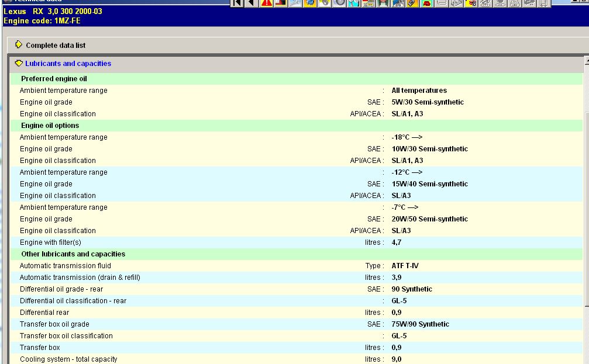Screen dimensions: 589x364
Task: Collapse the Lubricants and capacities arrow icon
Action: pyautogui.click(x=19, y=64)
